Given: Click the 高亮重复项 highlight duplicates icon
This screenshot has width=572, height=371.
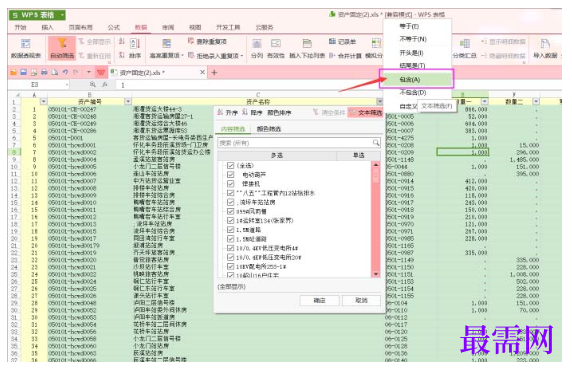Looking at the screenshot, I should pos(167,43).
